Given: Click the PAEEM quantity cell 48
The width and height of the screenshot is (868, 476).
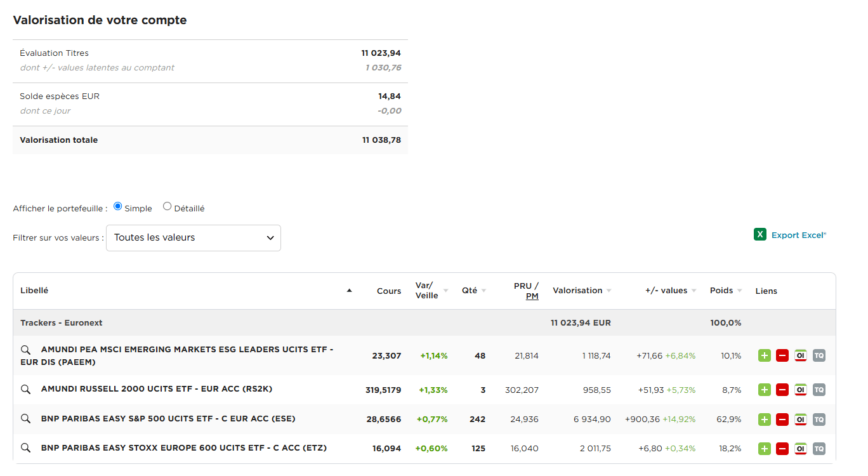Looking at the screenshot, I should tap(480, 356).
